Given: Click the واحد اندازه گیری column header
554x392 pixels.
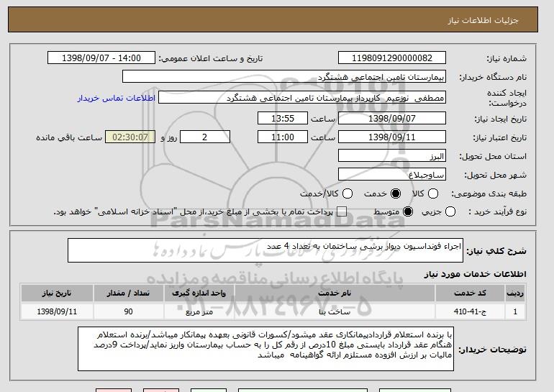Looking at the screenshot, I should (199, 293).
